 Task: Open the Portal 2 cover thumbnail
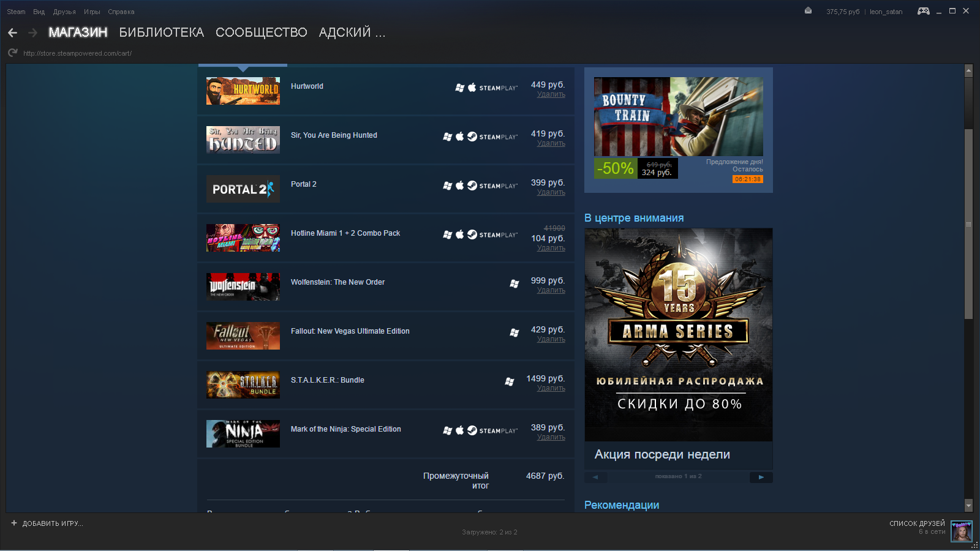click(x=243, y=189)
